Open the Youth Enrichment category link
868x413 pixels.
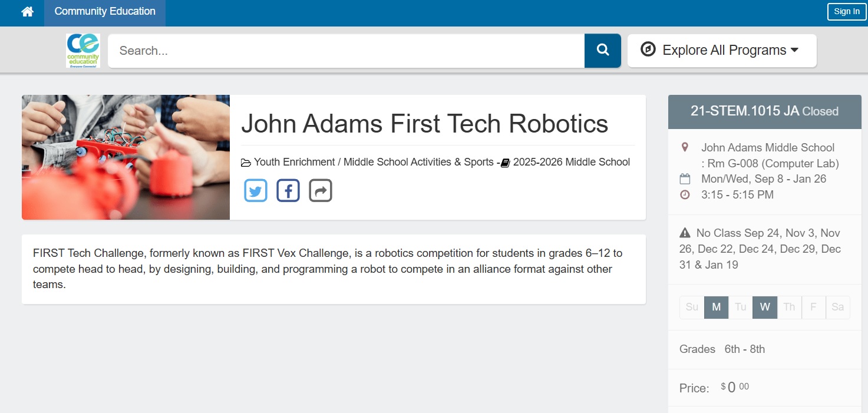point(293,162)
